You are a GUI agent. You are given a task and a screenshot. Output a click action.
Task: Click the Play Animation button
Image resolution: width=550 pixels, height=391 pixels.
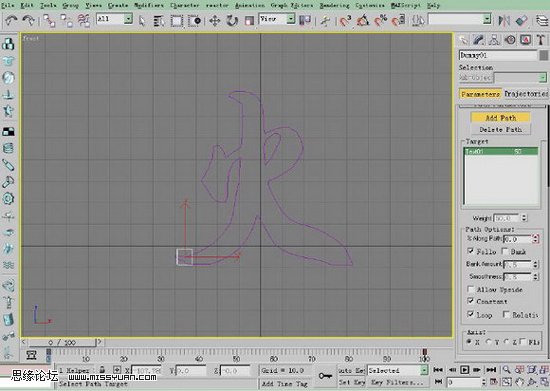(x=464, y=370)
